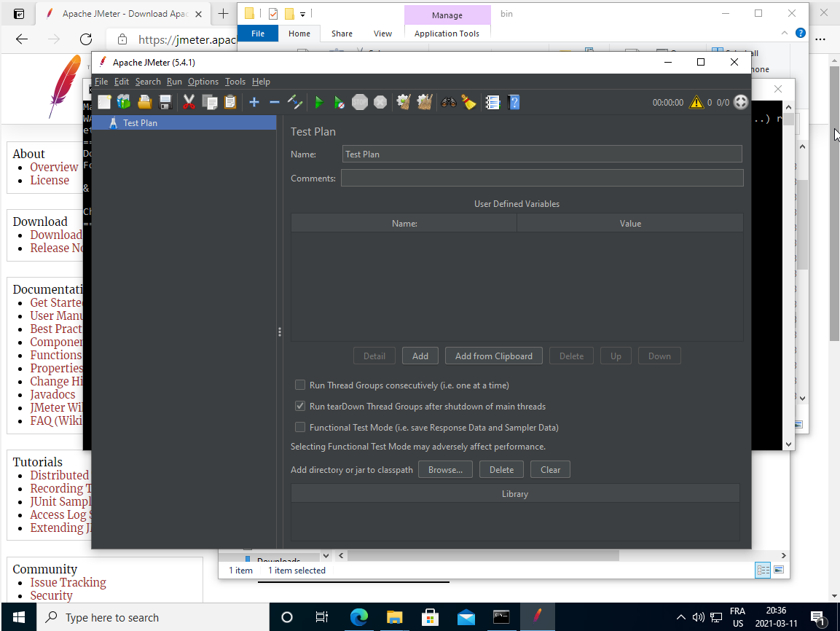The width and height of the screenshot is (840, 631).
Task: Click the Up button
Action: (616, 356)
